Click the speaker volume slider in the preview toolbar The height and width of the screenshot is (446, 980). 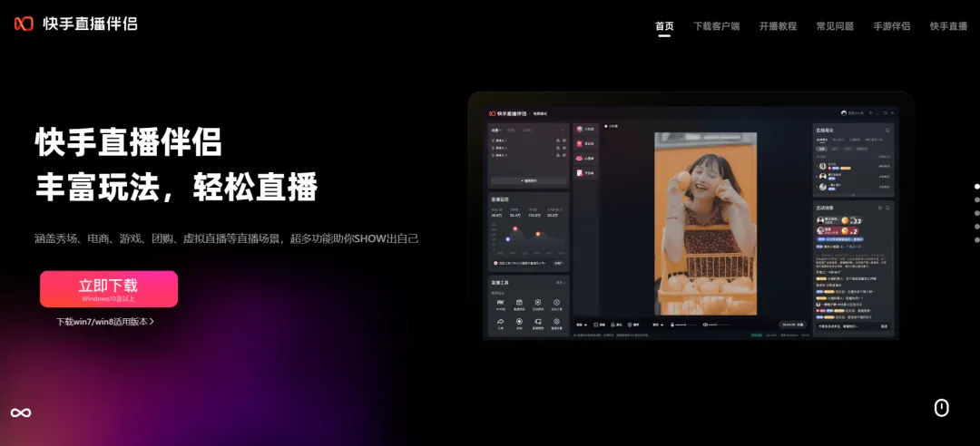tap(720, 325)
